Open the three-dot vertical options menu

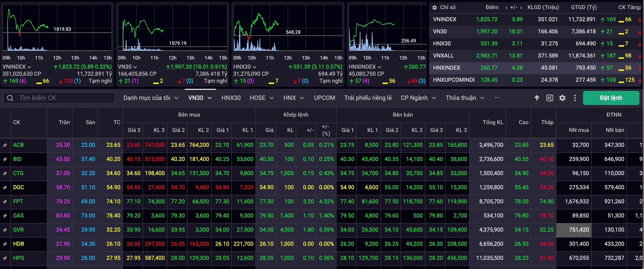(x=575, y=98)
